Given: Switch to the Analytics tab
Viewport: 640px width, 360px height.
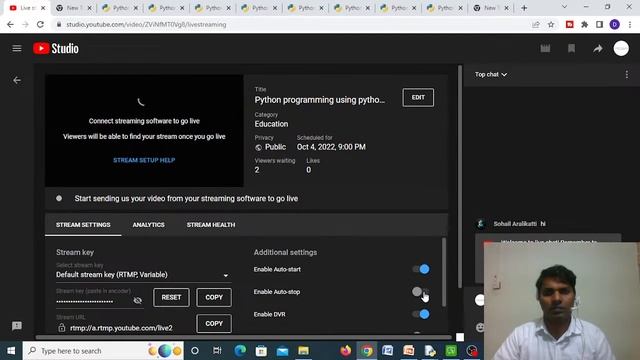Looking at the screenshot, I should pyautogui.click(x=149, y=225).
